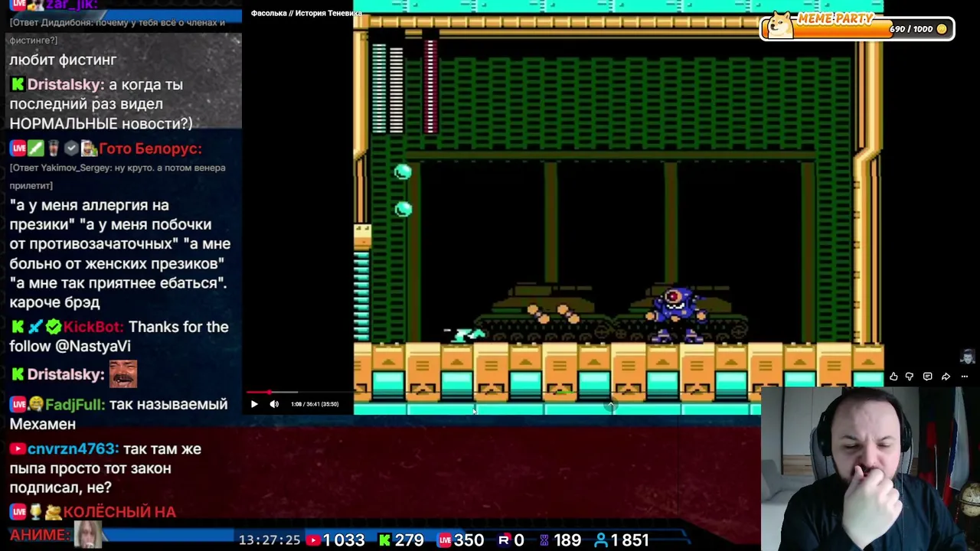
Task: Open video comments icon
Action: click(927, 377)
